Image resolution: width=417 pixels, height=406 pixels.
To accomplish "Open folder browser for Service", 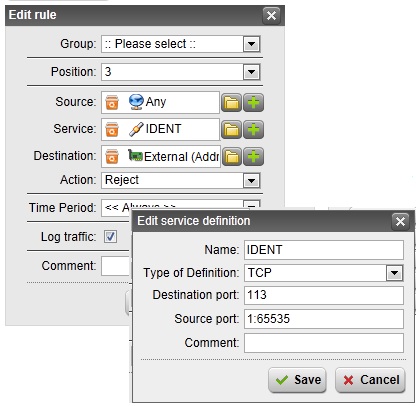I will [x=231, y=129].
